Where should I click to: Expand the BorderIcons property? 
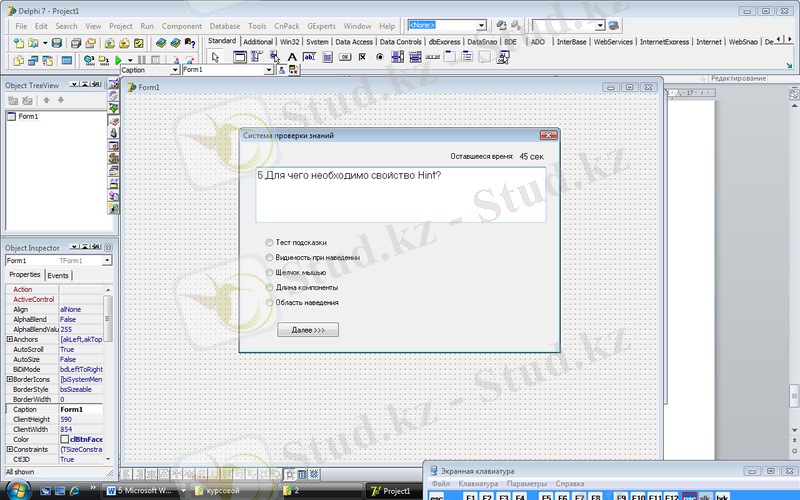tap(9, 379)
